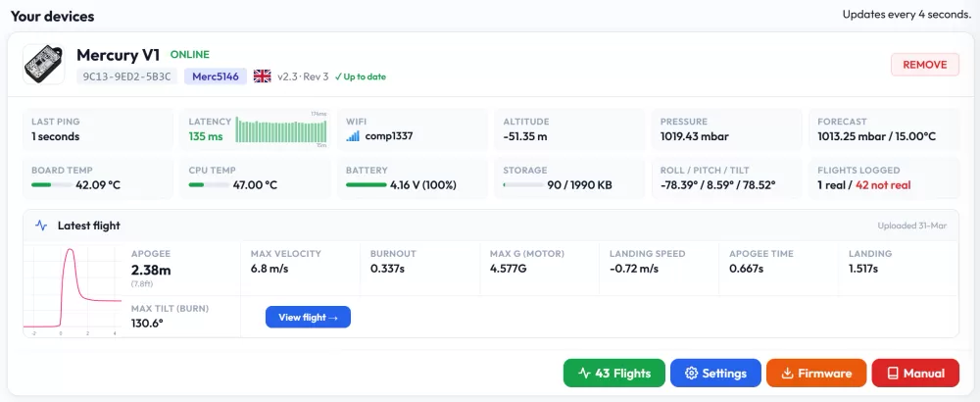
Task: Open the Firmware update page
Action: pyautogui.click(x=816, y=373)
